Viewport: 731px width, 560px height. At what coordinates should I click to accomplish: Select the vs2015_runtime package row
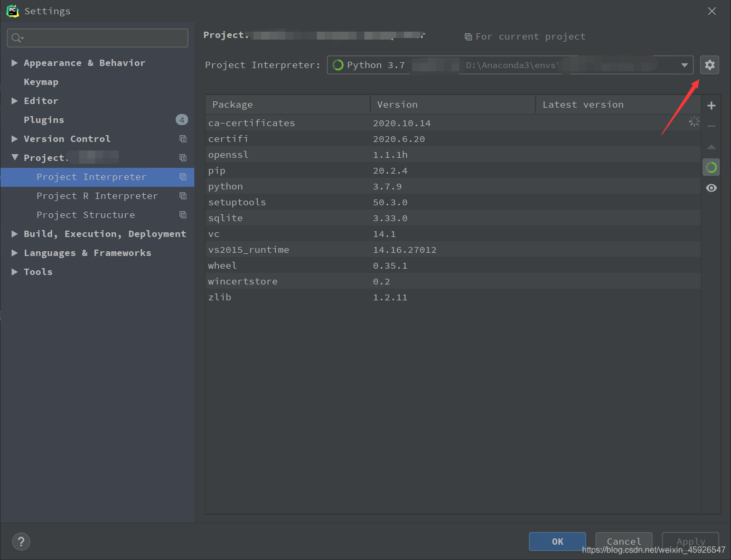(453, 250)
